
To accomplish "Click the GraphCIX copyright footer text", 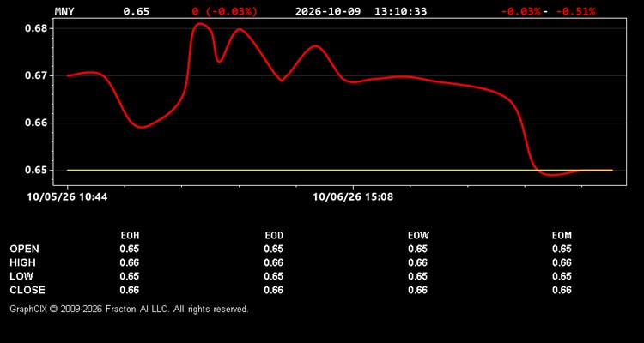I will tap(129, 309).
